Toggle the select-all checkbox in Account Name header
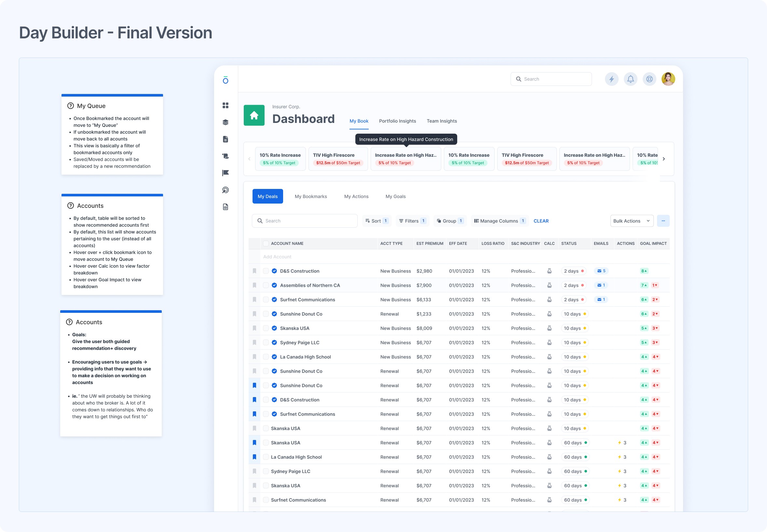This screenshot has height=532, width=767. point(266,244)
